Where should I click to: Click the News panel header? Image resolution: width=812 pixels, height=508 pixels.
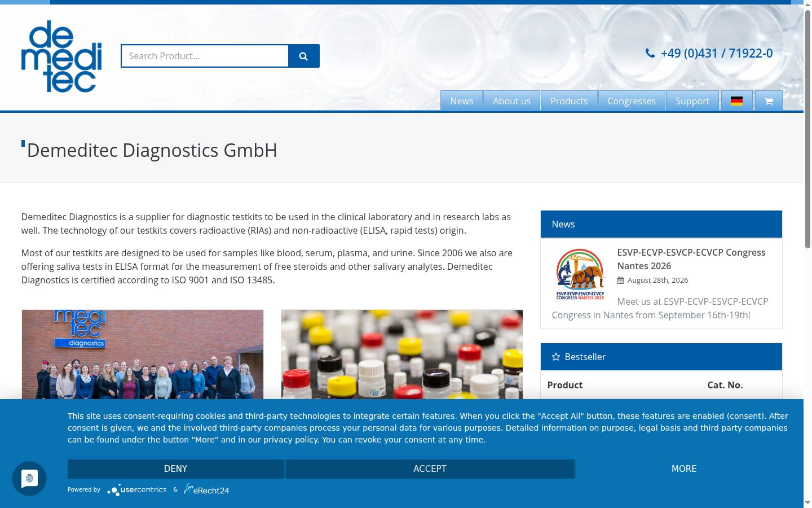coord(661,224)
